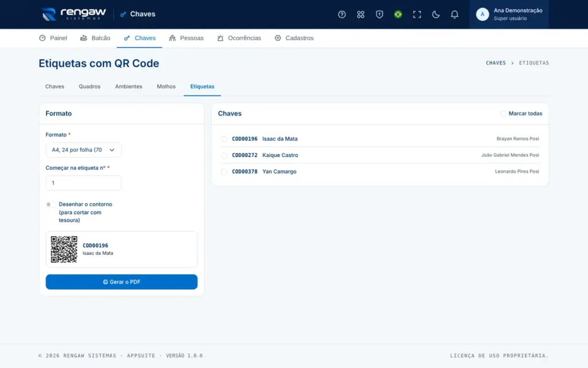Check the Marcar todas checkbox

pyautogui.click(x=503, y=113)
